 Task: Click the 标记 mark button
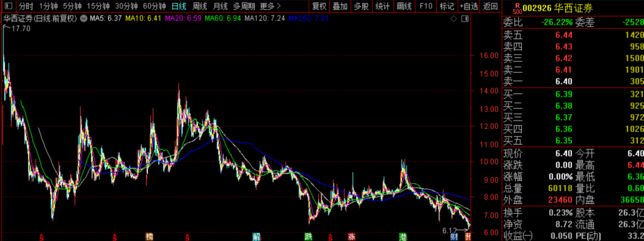[x=447, y=6]
